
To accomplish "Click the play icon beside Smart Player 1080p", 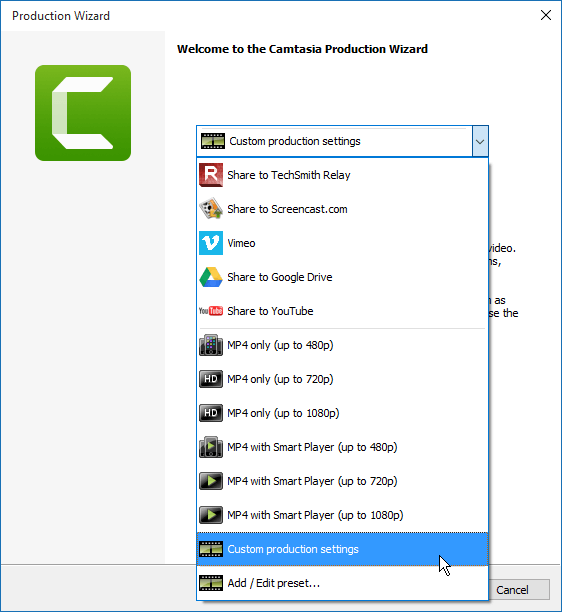I will point(211,515).
